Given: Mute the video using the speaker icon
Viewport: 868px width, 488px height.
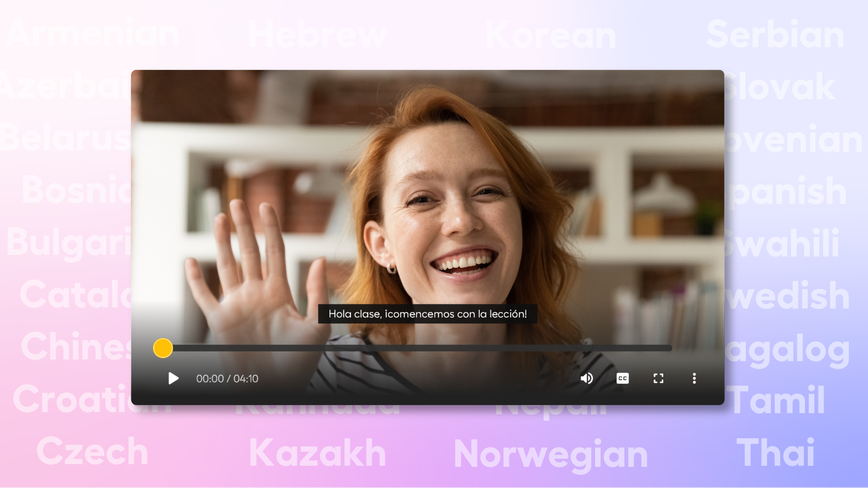Looking at the screenshot, I should (x=586, y=378).
